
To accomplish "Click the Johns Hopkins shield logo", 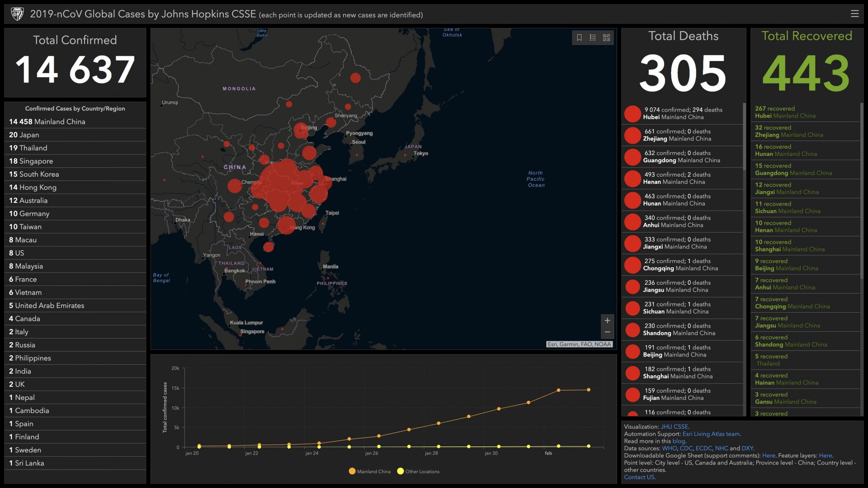I will click(x=17, y=14).
